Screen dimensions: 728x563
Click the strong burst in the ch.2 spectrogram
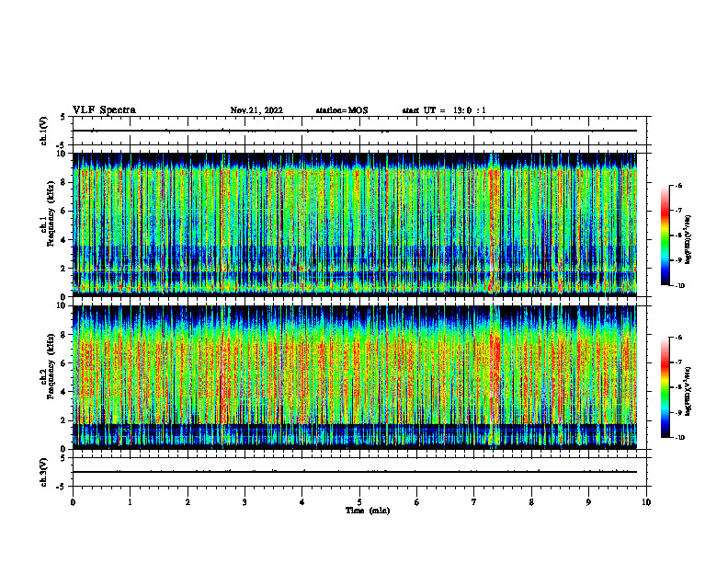pos(495,376)
